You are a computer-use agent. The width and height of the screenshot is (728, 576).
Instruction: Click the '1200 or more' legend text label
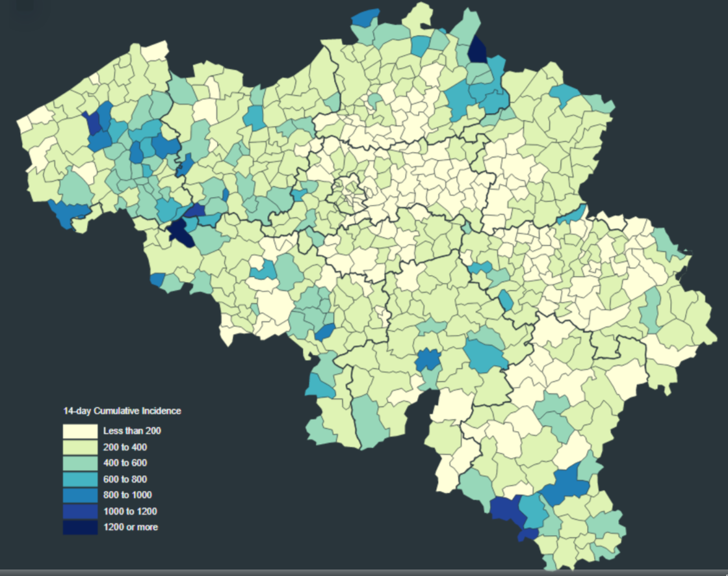(x=130, y=527)
